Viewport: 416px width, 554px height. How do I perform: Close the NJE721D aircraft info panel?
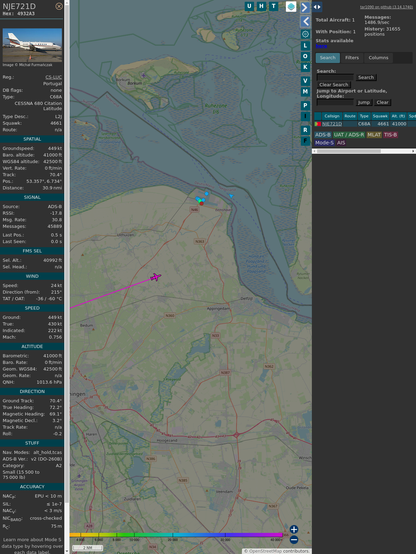(59, 6)
